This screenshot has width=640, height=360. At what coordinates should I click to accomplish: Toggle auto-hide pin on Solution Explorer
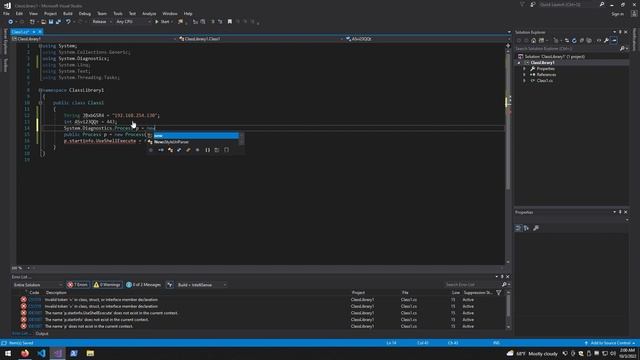[620, 32]
